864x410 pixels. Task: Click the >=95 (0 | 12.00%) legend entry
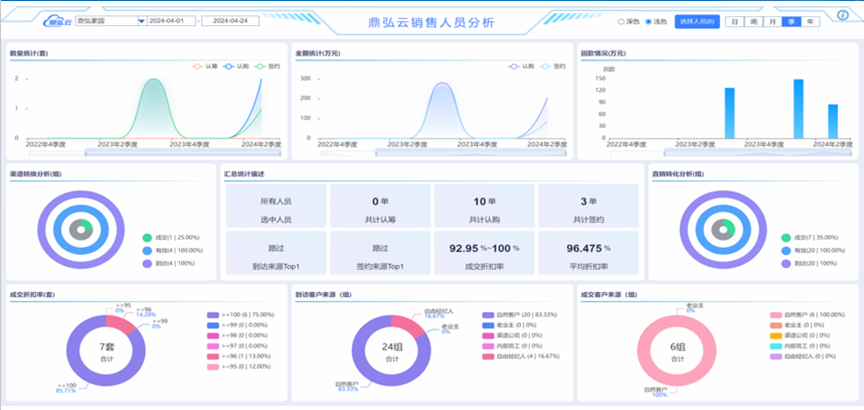(239, 367)
